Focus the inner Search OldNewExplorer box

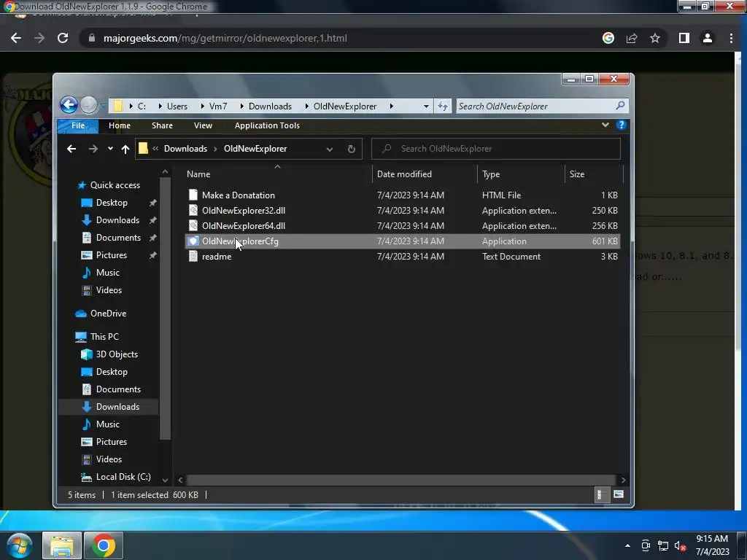coord(495,149)
